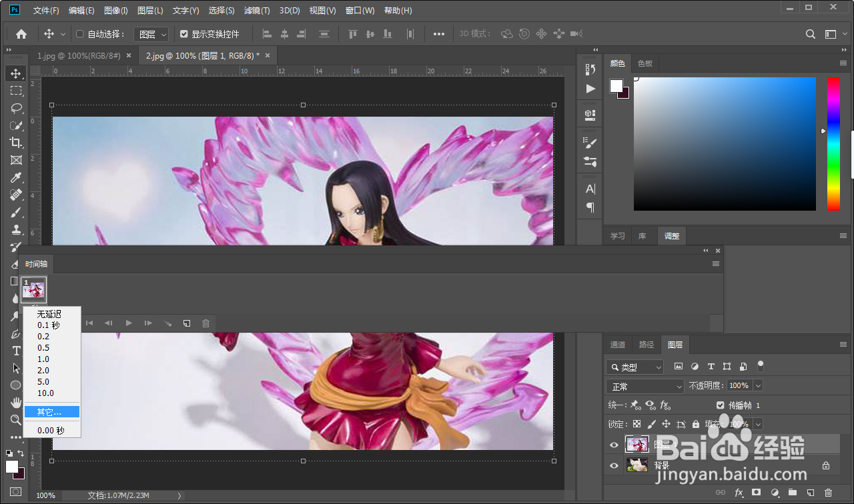Create a new layer group folder
Image resolution: width=854 pixels, height=504 pixels.
point(793,493)
